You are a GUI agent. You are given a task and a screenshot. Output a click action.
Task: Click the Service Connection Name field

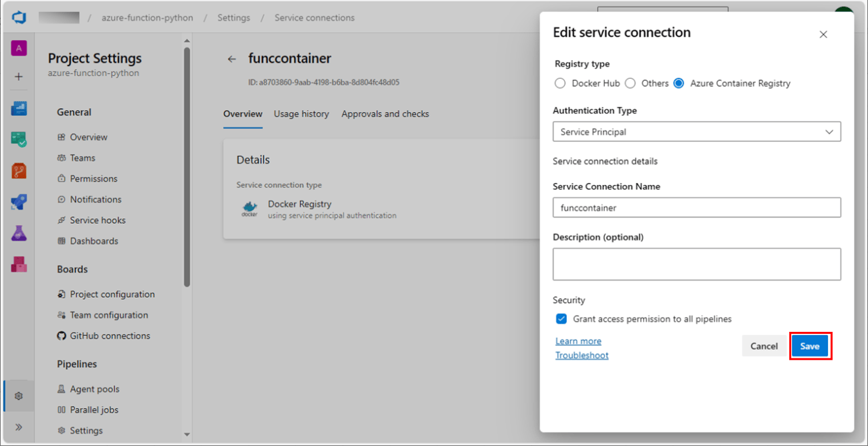tap(696, 207)
